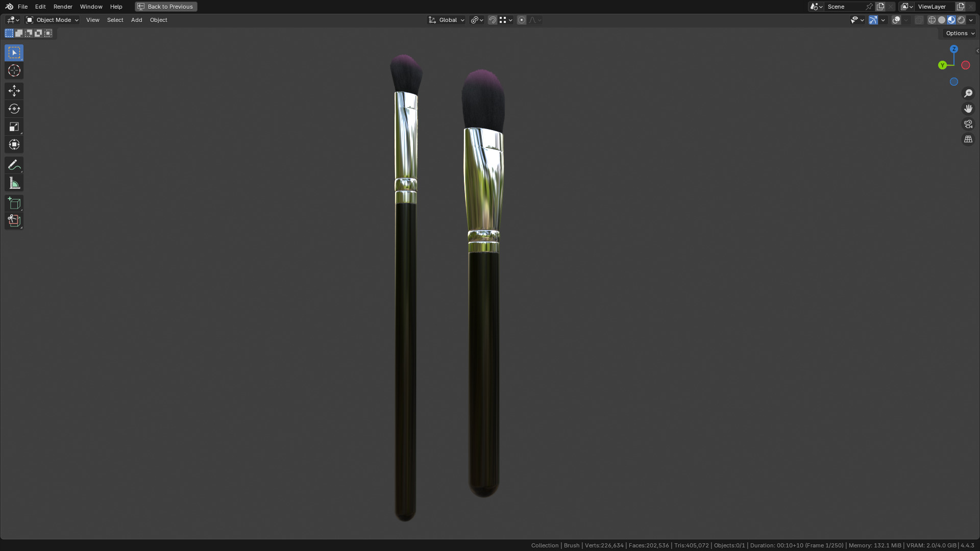Viewport: 980px width, 551px height.
Task: Toggle proportional editing
Action: pyautogui.click(x=522, y=20)
